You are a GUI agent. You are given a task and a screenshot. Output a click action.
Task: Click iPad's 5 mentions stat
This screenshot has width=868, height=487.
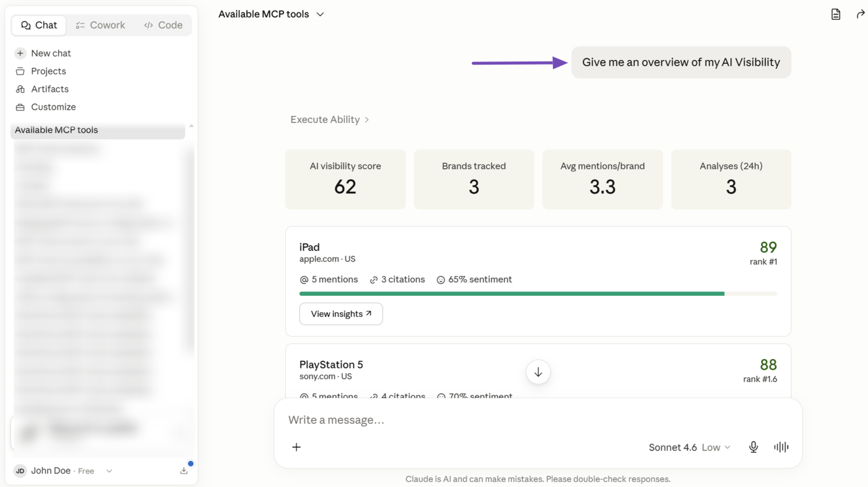(x=329, y=280)
